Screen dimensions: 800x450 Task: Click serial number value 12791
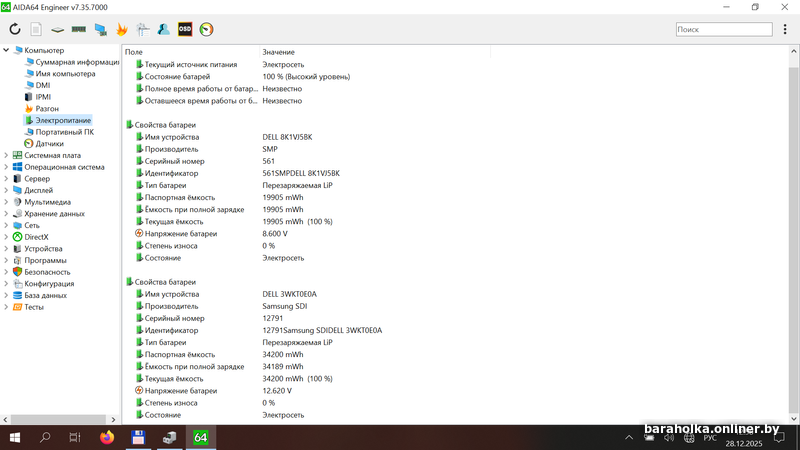click(x=272, y=318)
